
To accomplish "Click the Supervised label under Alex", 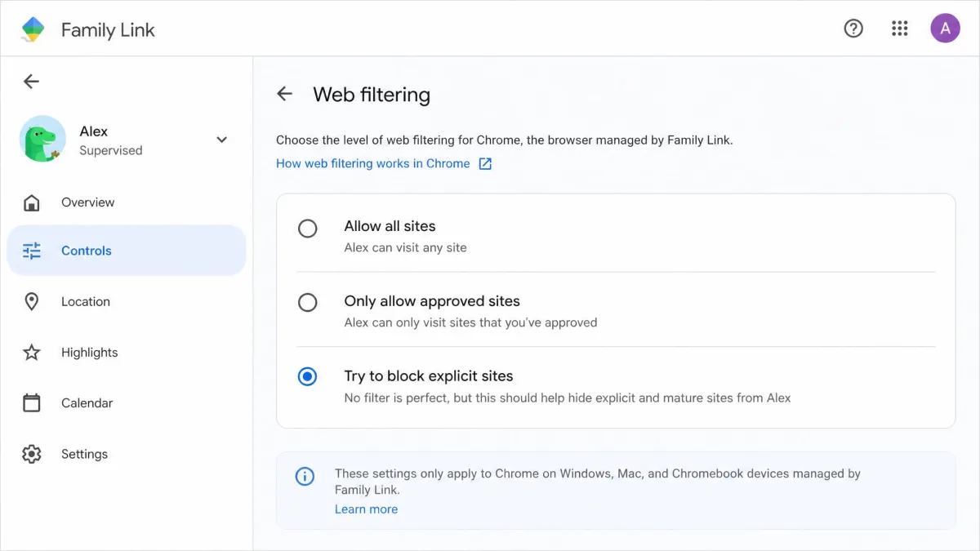I will [111, 150].
